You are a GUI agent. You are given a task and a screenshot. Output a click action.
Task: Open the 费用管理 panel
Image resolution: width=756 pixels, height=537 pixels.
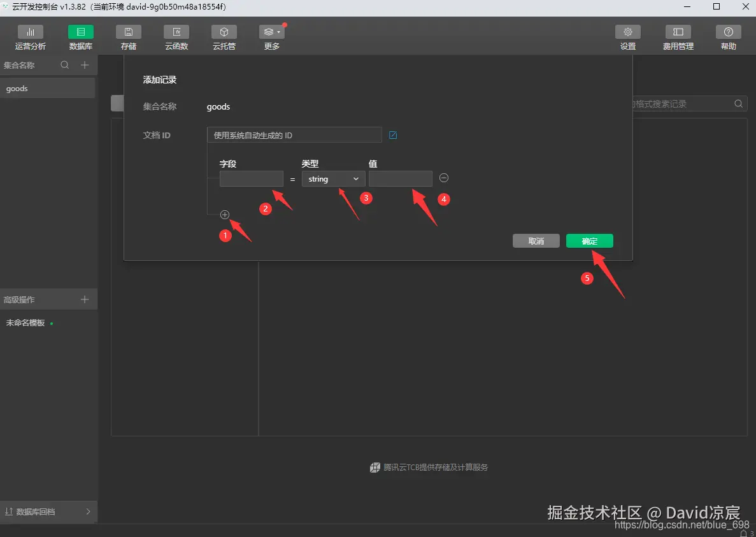point(678,36)
